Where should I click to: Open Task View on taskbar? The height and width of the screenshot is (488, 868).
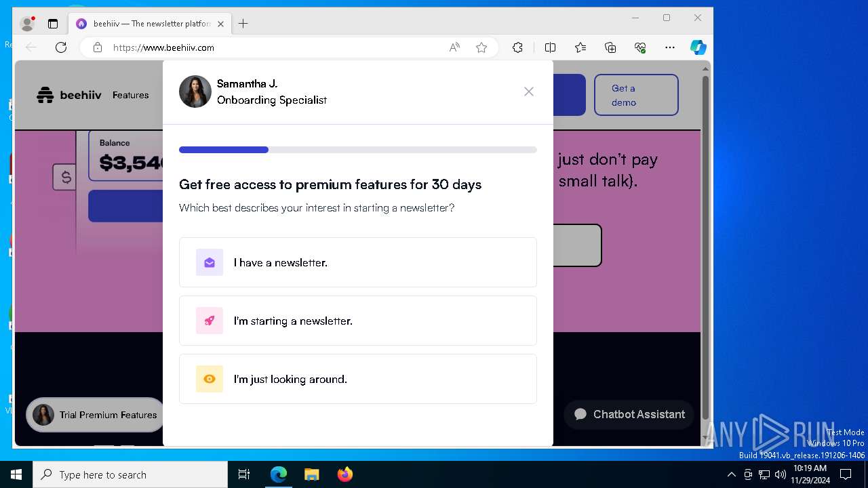point(244,474)
